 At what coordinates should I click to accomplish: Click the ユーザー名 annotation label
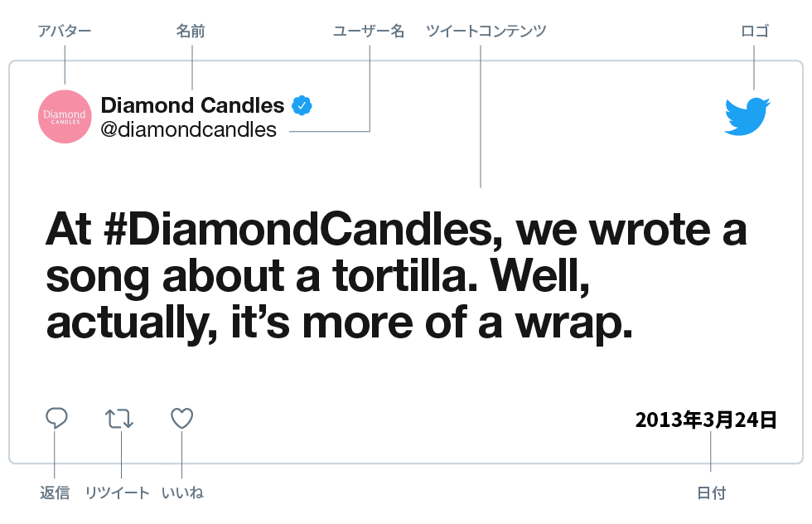(369, 32)
